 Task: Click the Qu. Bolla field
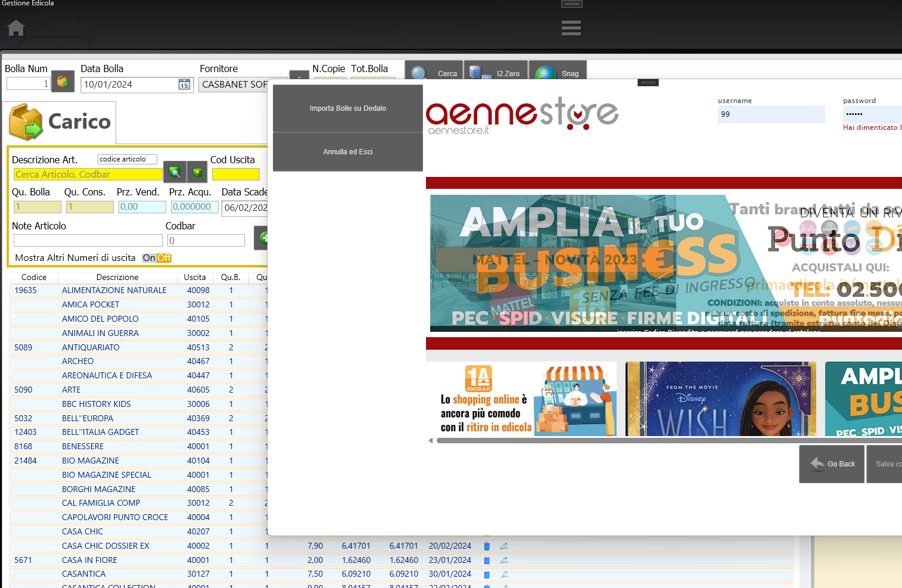point(37,207)
